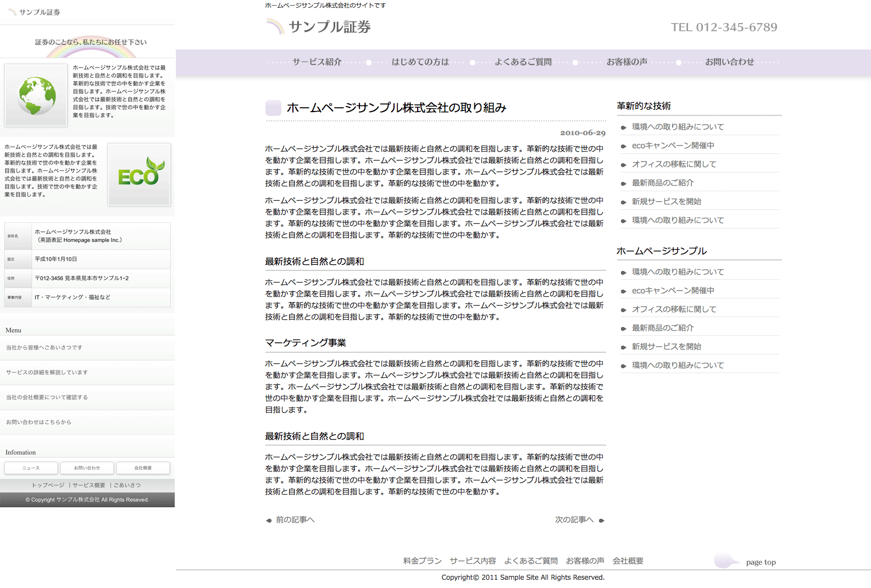This screenshot has height=588, width=871.
Task: Click the arrow icon beside 前の記事へ
Action: [269, 520]
